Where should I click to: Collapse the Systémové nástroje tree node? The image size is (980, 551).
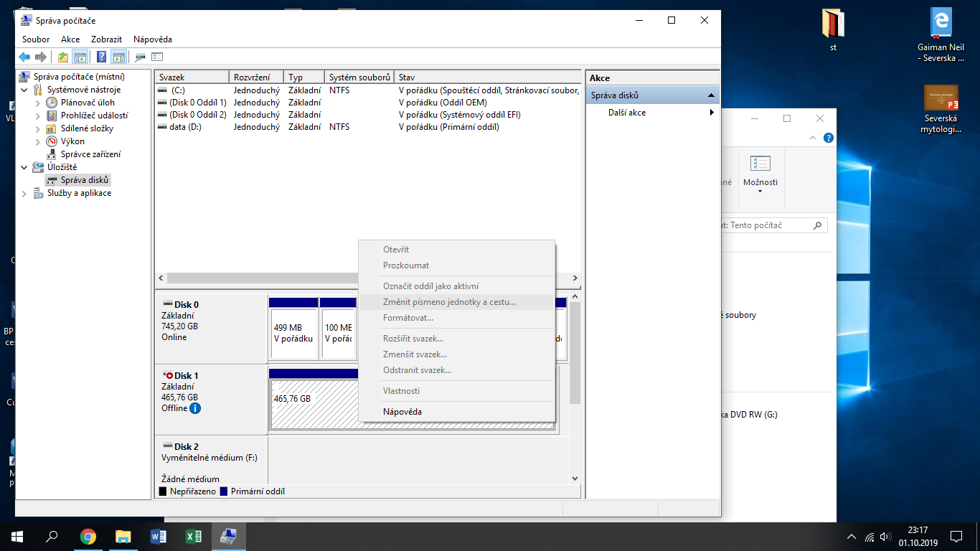25,90
